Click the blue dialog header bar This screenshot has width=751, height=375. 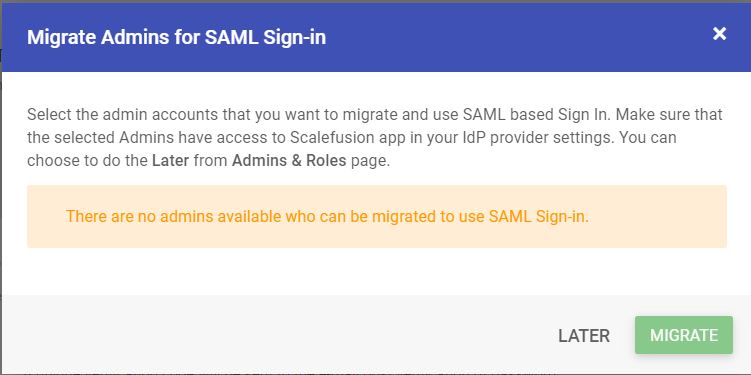(376, 37)
